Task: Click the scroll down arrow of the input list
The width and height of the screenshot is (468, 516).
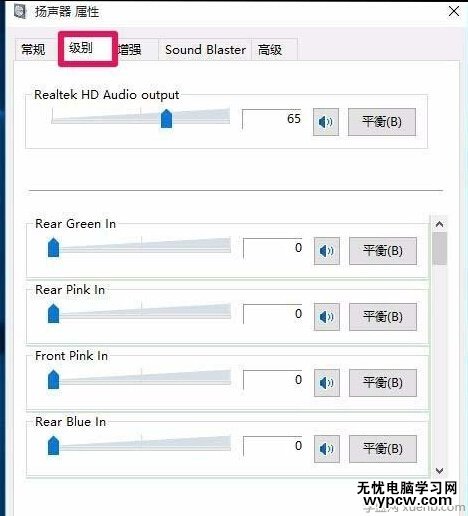Action: tap(440, 471)
